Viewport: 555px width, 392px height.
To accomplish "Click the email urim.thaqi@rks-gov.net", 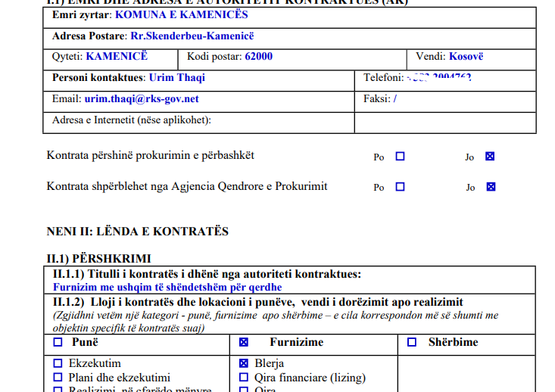I will tap(142, 99).
